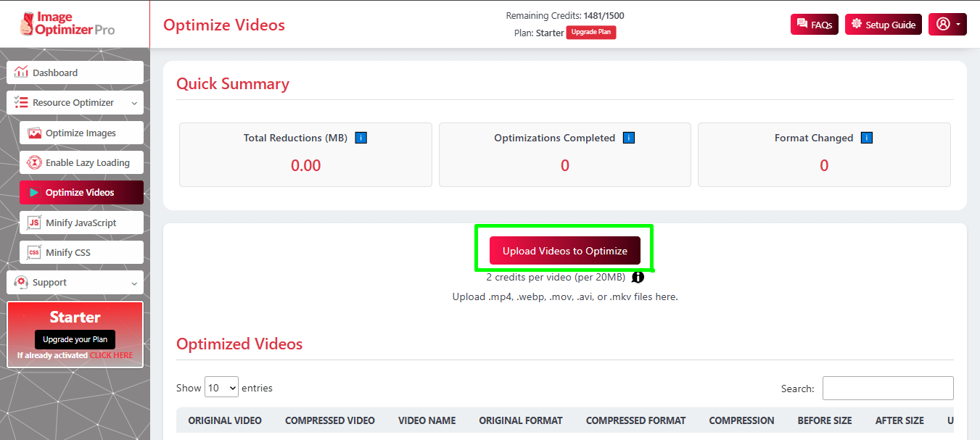Sort by COMPRESSION column header
Screen dimensions: 980x440
coord(741,420)
